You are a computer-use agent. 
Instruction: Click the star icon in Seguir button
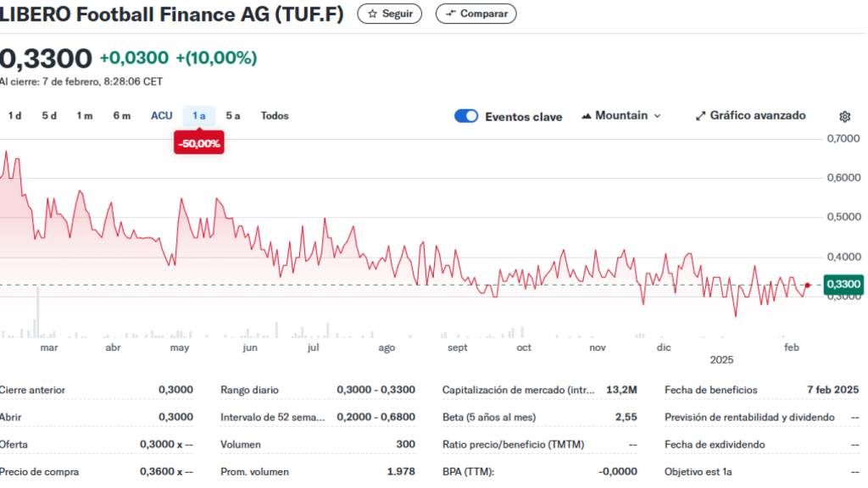(372, 14)
